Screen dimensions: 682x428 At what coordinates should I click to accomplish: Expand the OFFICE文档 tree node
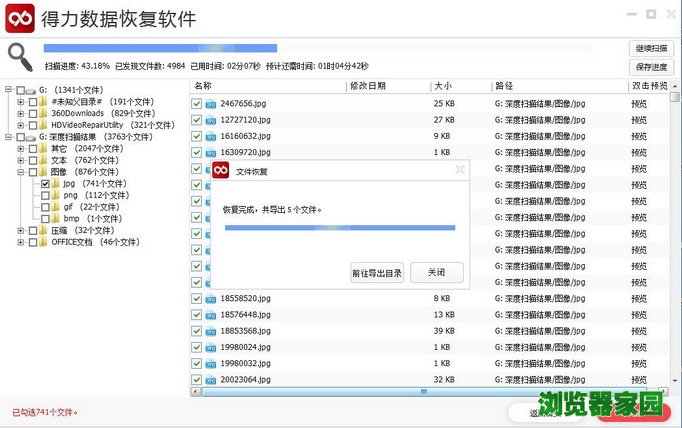click(21, 241)
